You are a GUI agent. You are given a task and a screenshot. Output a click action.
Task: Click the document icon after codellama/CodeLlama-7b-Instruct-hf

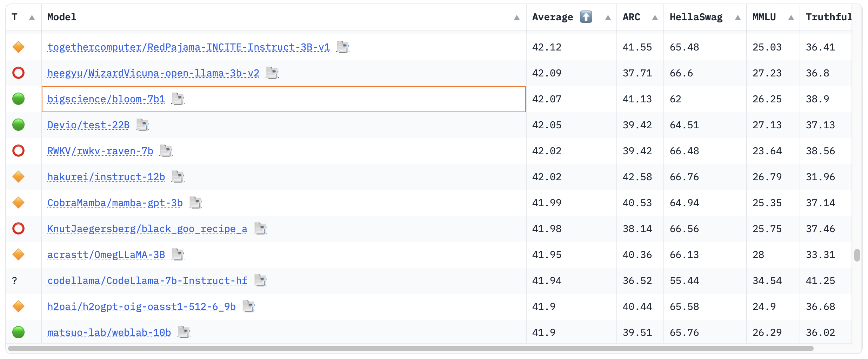260,280
